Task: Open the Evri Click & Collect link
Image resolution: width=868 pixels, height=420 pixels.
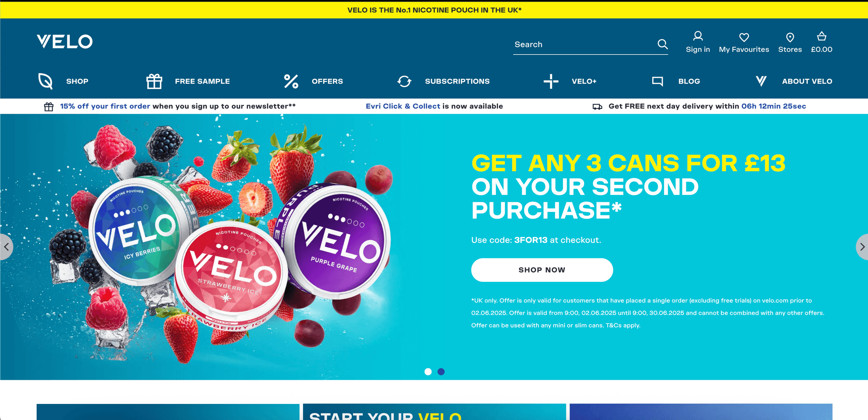Action: tap(403, 106)
